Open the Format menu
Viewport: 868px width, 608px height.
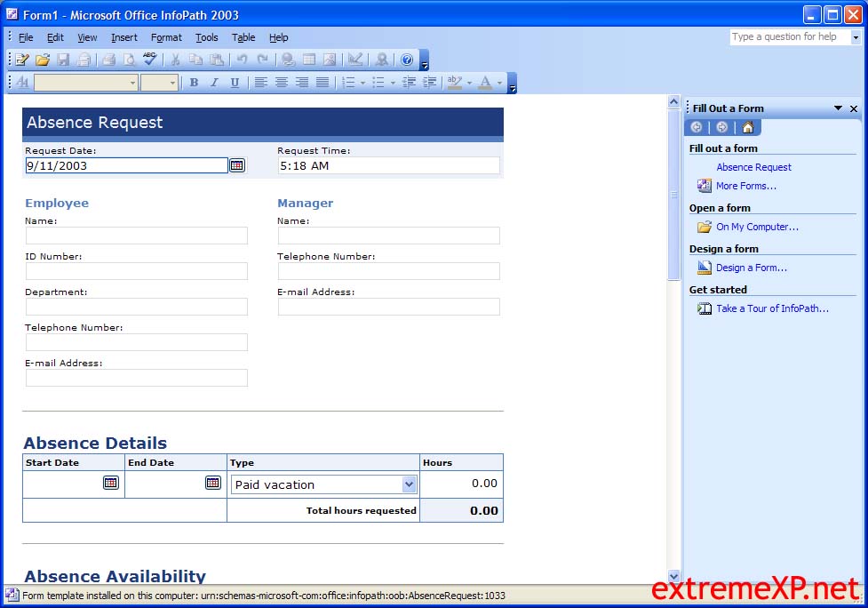[166, 37]
